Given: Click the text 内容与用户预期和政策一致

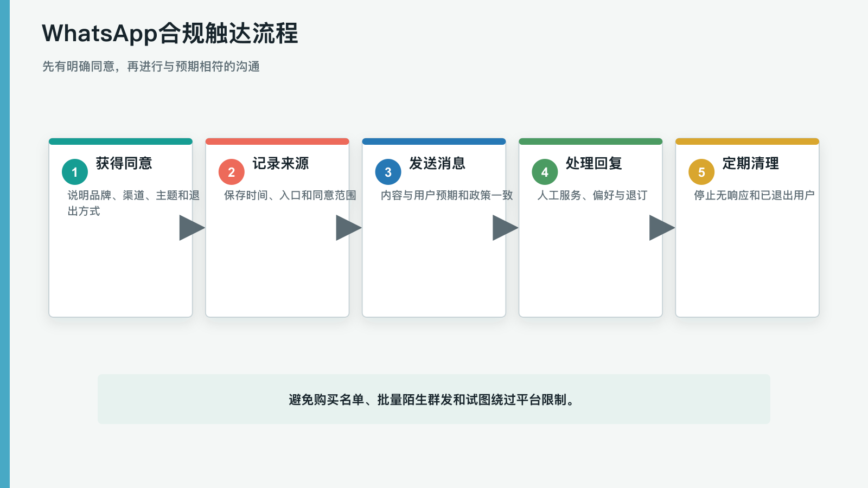Looking at the screenshot, I should point(446,195).
